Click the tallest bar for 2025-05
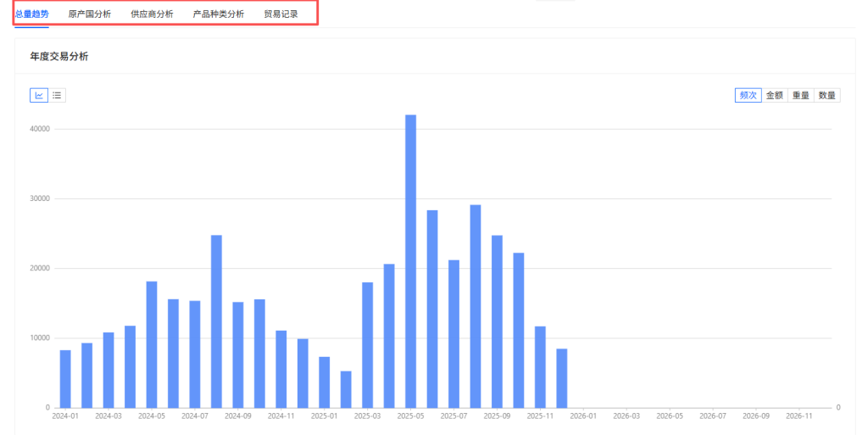This screenshot has width=868, height=435. [x=411, y=261]
